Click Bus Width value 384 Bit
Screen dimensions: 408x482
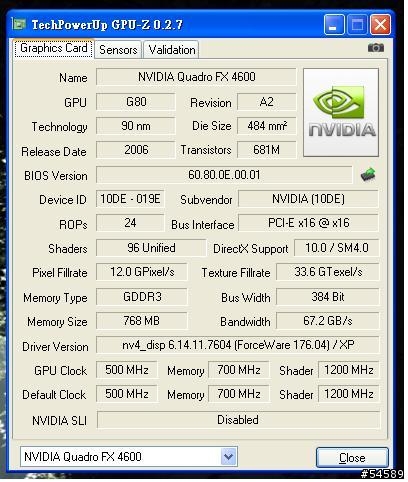tap(328, 297)
